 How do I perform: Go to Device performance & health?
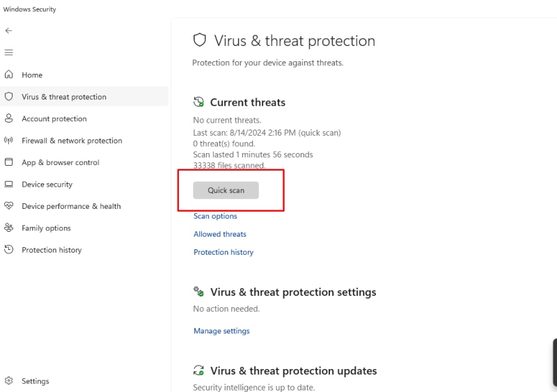click(71, 206)
